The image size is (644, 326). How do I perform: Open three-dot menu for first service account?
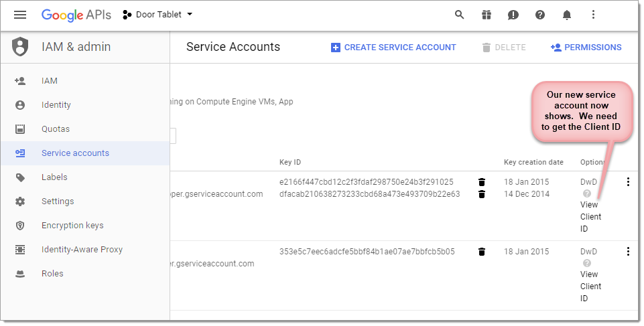point(628,182)
